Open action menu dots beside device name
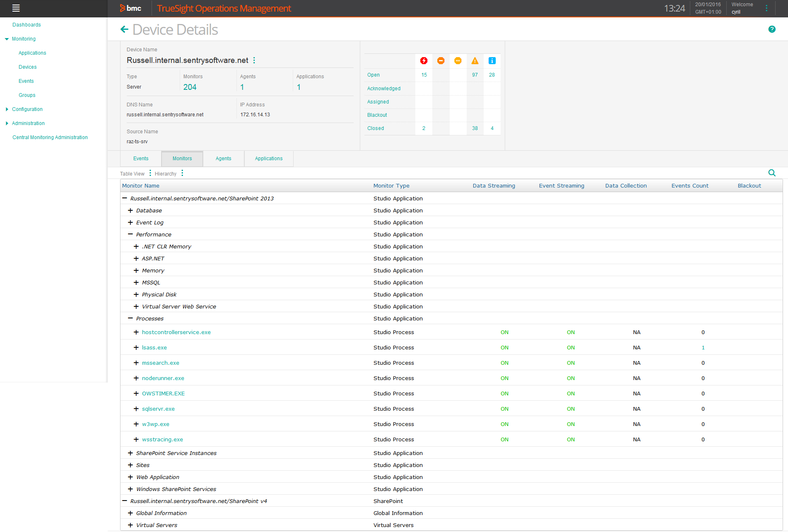The width and height of the screenshot is (788, 532). coord(254,60)
